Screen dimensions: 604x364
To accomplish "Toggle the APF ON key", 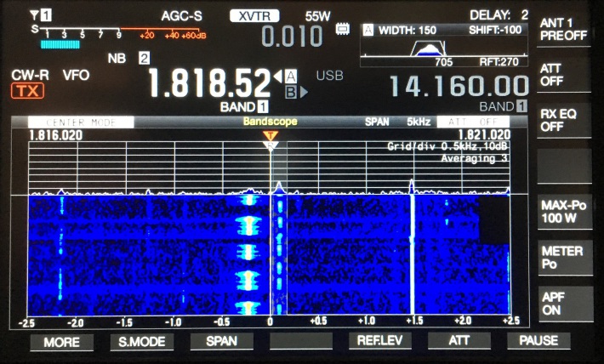I will pyautogui.click(x=563, y=304).
